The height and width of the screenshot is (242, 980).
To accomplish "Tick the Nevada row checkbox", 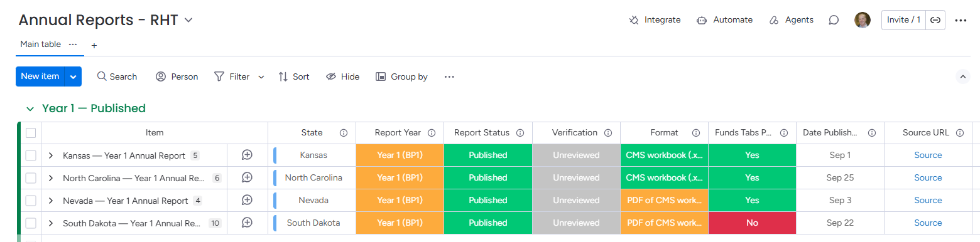I will [31, 201].
